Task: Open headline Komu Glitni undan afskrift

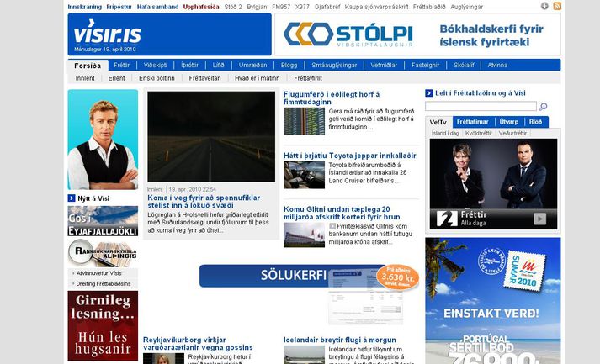Action: pyautogui.click(x=342, y=213)
